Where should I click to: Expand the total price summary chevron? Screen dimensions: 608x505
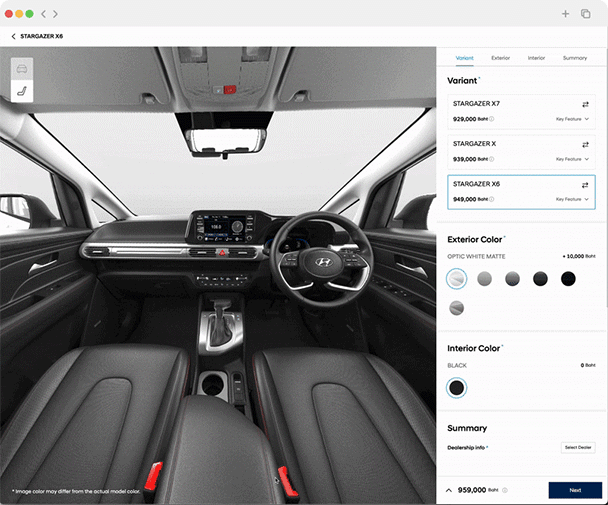[449, 490]
